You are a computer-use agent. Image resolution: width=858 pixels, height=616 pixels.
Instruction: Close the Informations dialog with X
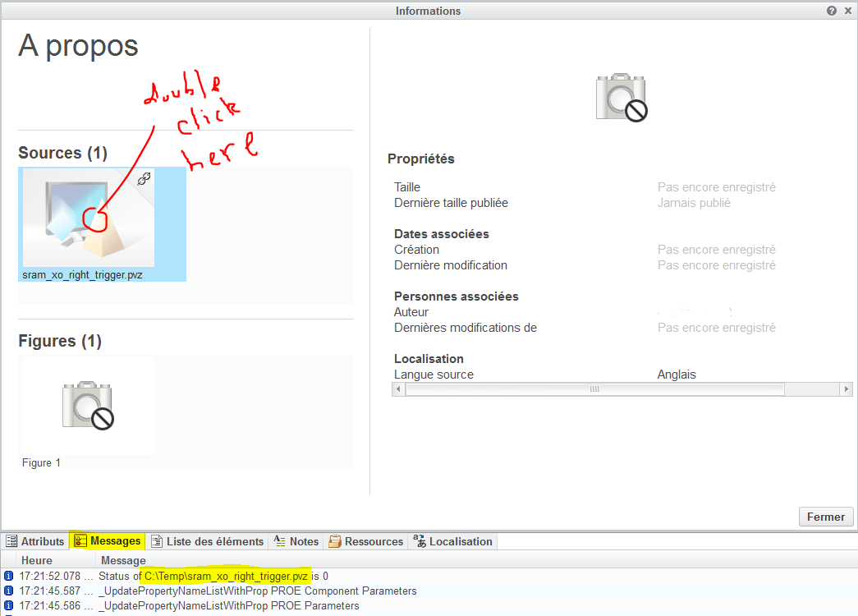847,11
